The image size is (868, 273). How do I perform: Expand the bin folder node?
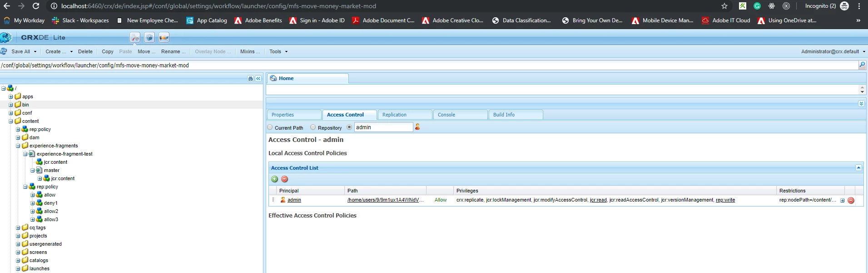[11, 105]
